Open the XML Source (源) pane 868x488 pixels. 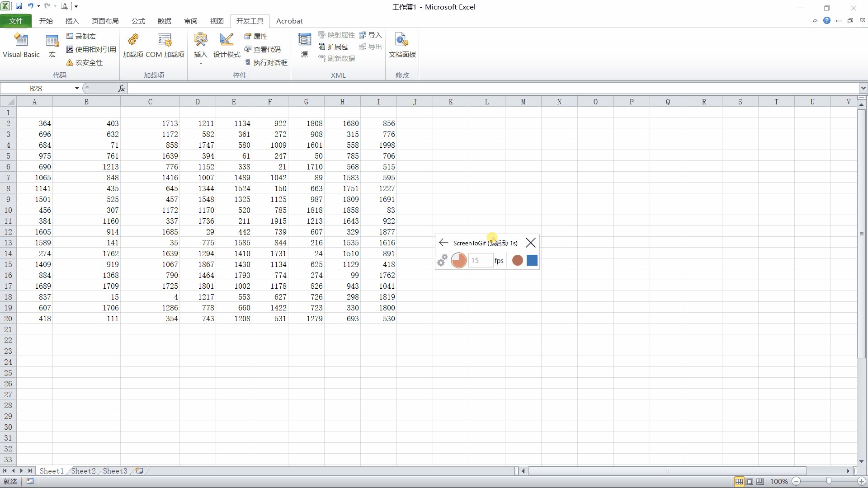pyautogui.click(x=304, y=46)
